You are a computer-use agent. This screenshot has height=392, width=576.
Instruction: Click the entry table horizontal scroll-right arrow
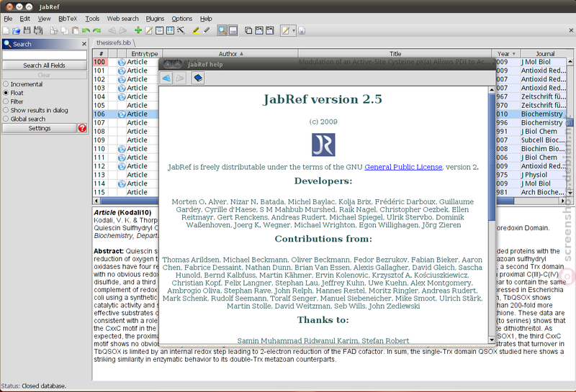[562, 201]
